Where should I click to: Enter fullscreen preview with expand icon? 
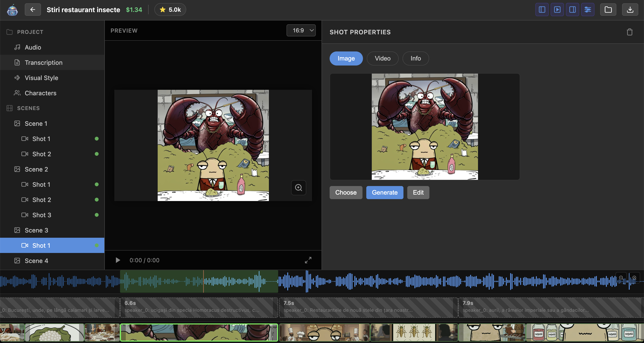pyautogui.click(x=308, y=260)
